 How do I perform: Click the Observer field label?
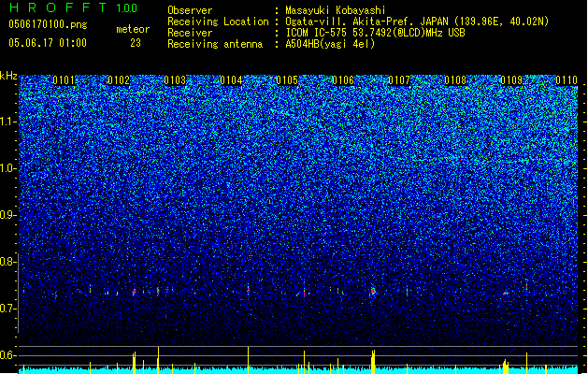190,10
